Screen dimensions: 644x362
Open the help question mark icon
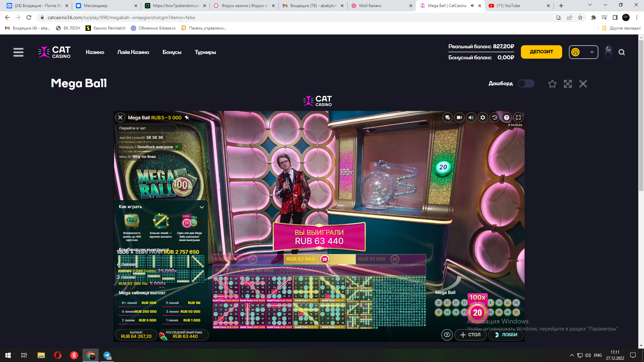point(506,117)
